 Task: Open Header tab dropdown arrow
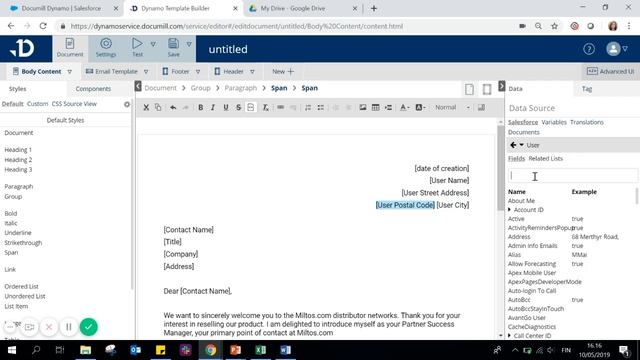pos(252,72)
